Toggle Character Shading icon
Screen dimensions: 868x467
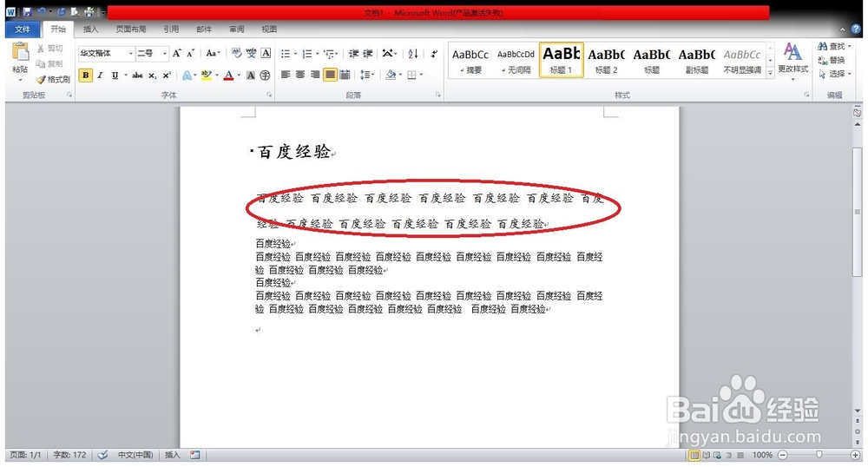(251, 76)
